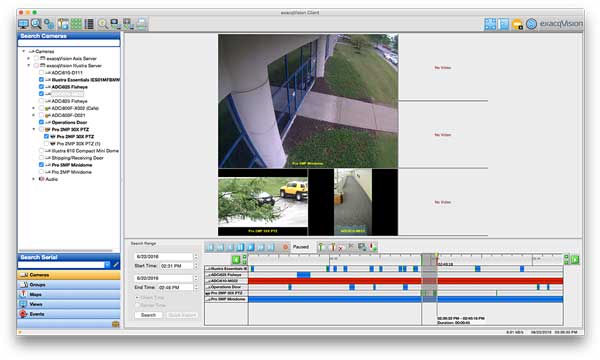
Task: Uncheck the Pro 5MP Minidome checkbox
Action: [x=41, y=165]
